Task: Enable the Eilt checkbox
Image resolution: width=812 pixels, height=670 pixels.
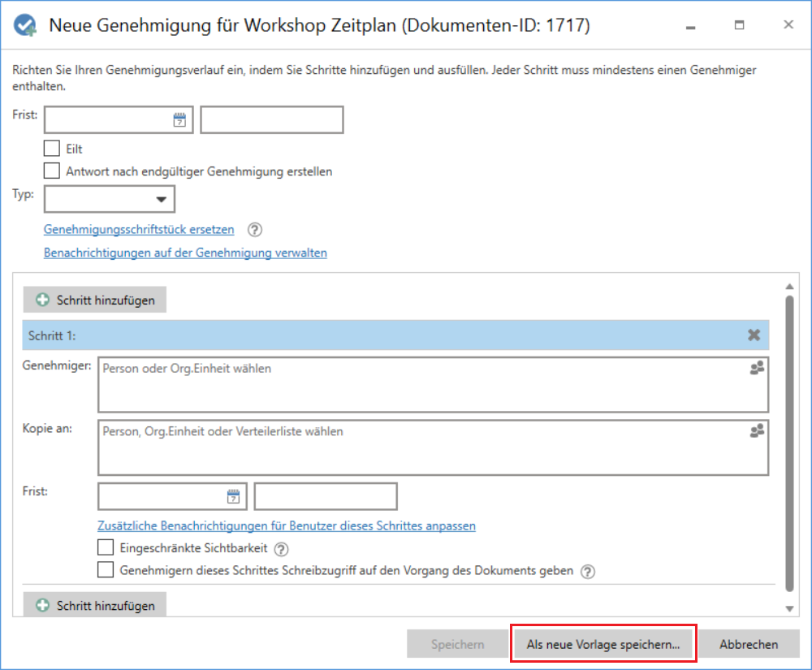Action: [52, 149]
